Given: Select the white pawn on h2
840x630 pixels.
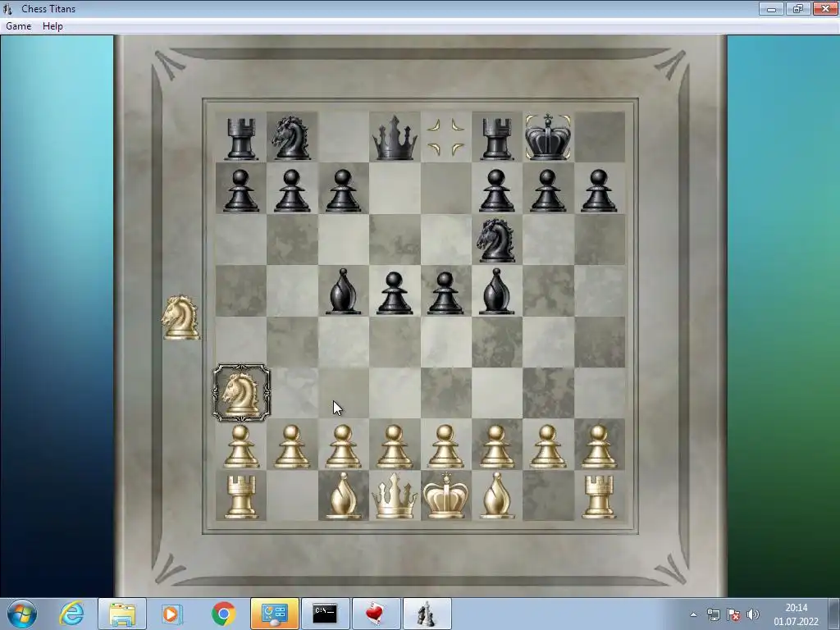Looking at the screenshot, I should (x=599, y=447).
